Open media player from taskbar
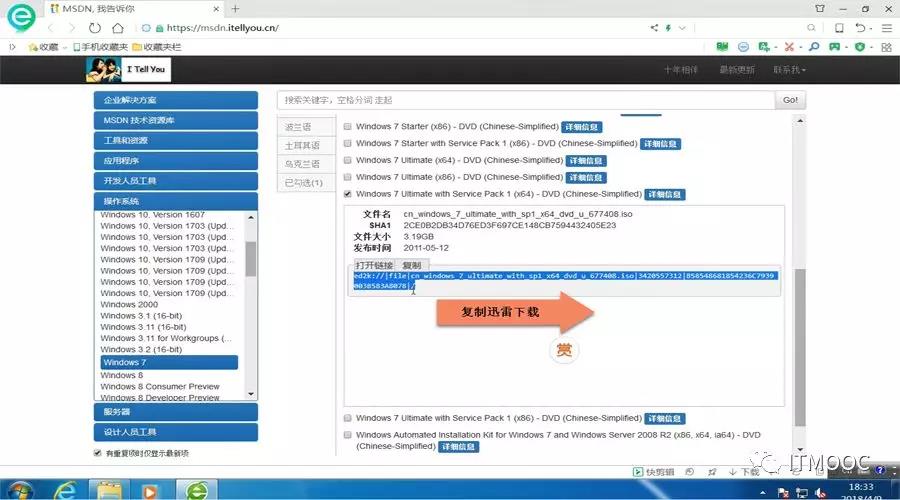The width and height of the screenshot is (900, 500). [x=150, y=491]
